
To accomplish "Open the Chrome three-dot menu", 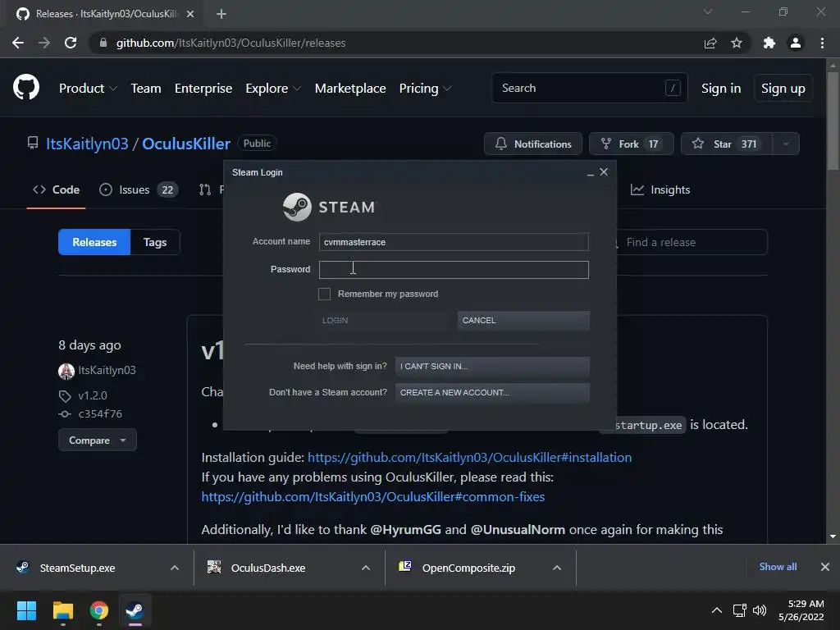I will (822, 43).
